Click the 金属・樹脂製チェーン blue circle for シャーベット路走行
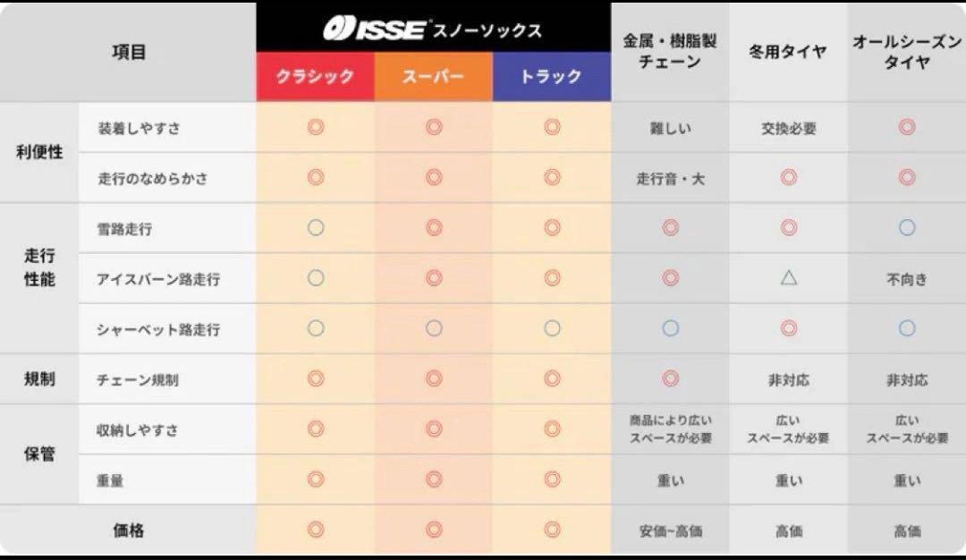Image resolution: width=966 pixels, height=560 pixels. (x=670, y=329)
